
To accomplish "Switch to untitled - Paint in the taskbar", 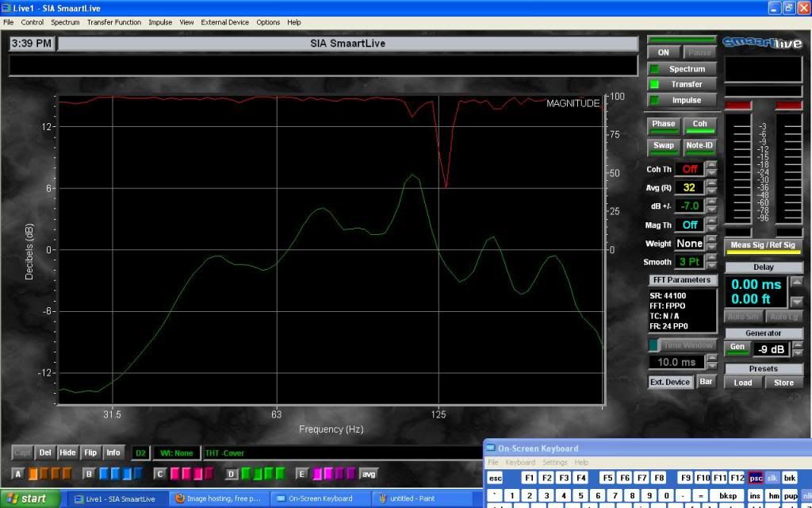I will (419, 498).
